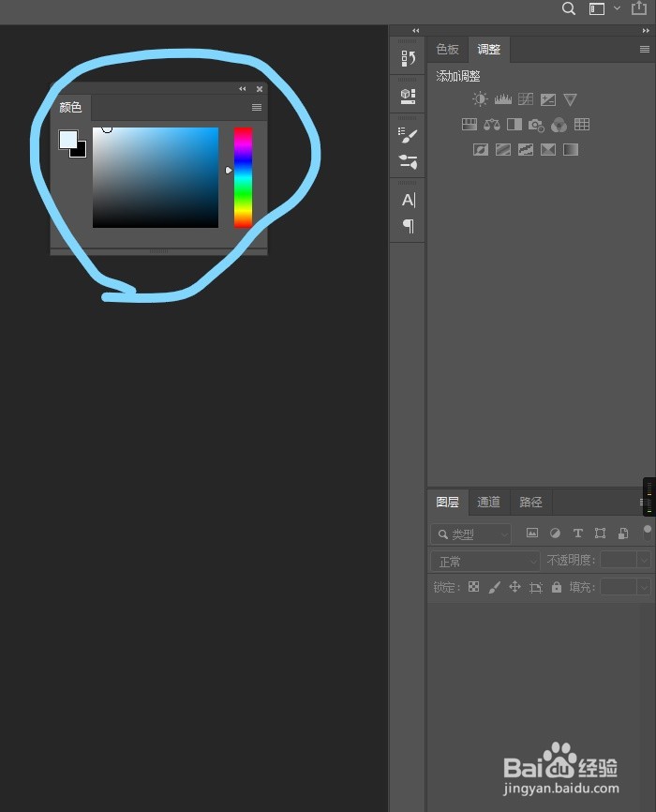
Task: Add a Gradient Map adjustment
Action: coord(571,150)
